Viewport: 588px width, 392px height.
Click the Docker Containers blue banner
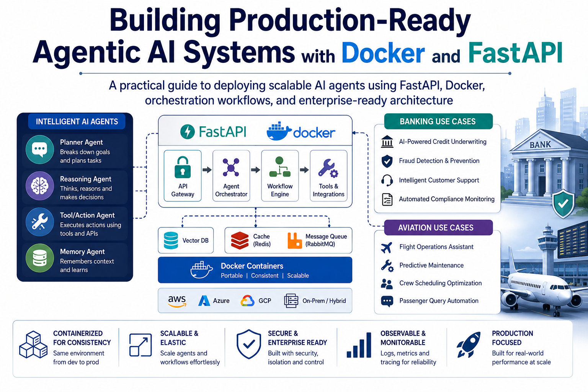[255, 270]
